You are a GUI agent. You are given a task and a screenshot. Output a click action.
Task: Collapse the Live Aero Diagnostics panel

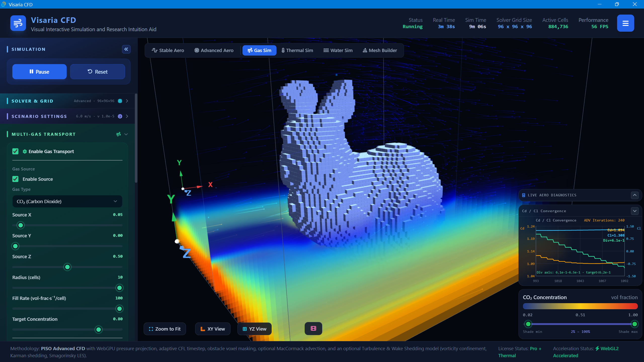635,195
